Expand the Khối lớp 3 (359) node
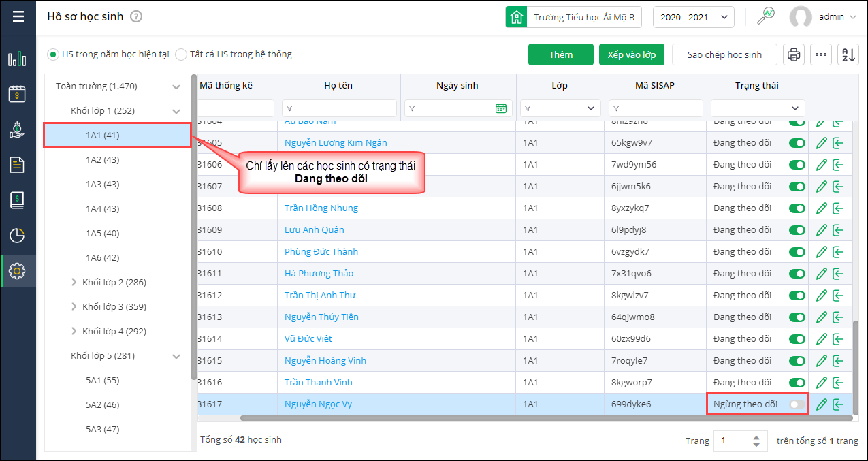Image resolution: width=868 pixels, height=461 pixels. (74, 306)
